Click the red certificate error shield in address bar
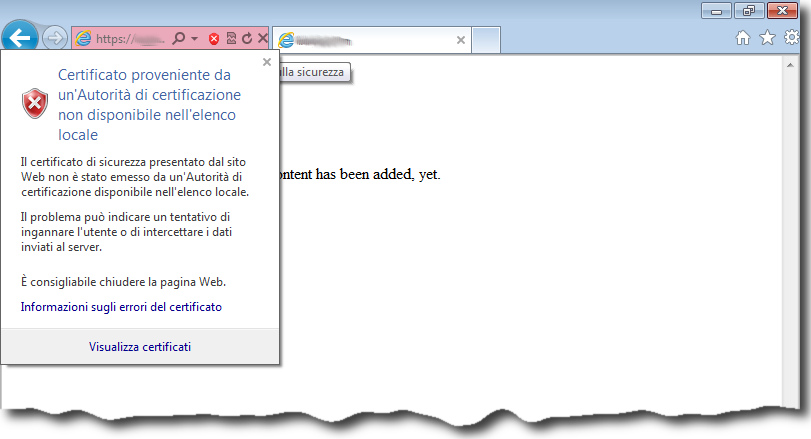 pyautogui.click(x=214, y=39)
